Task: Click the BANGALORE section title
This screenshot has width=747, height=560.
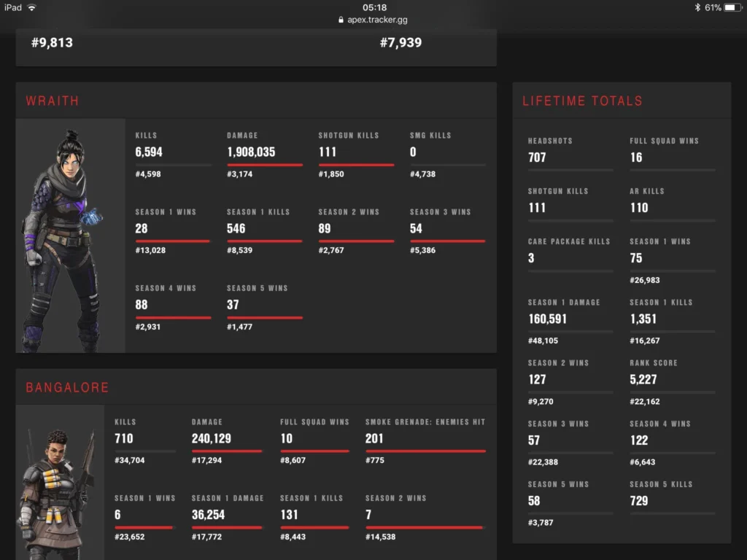Action: pos(66,387)
